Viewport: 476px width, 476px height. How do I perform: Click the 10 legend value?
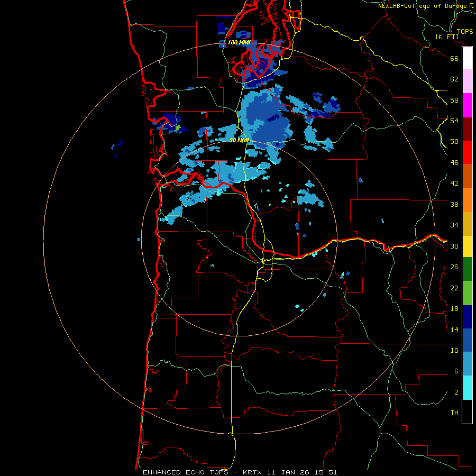[x=454, y=350]
